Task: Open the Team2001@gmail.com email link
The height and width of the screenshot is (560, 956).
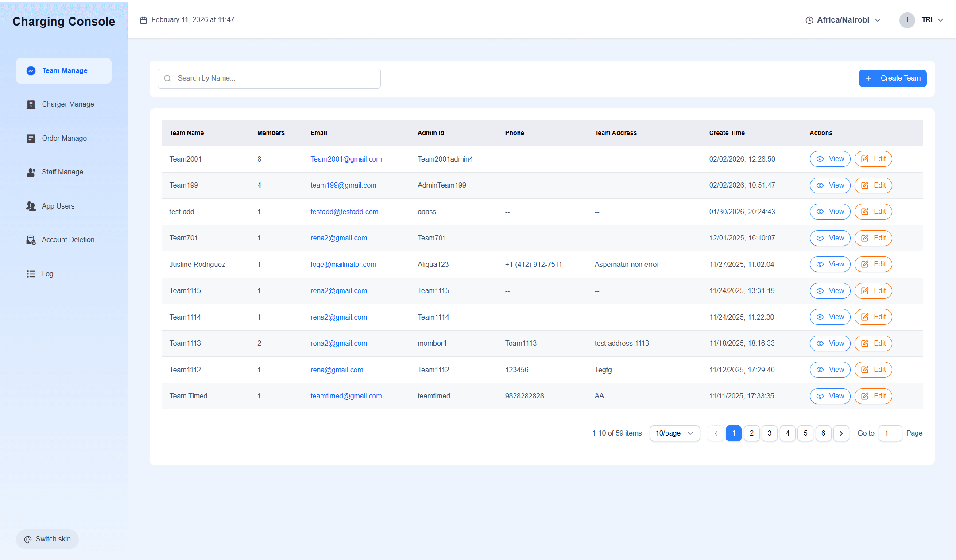Action: coord(346,159)
